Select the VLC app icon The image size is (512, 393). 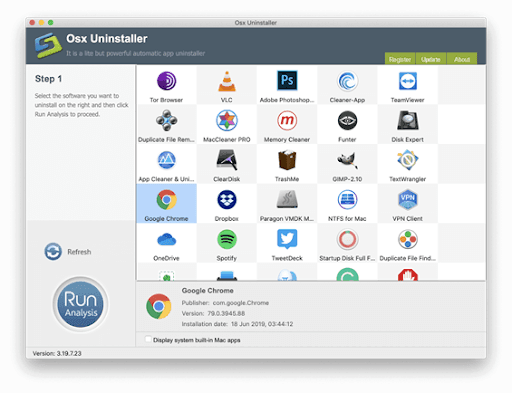point(227,81)
